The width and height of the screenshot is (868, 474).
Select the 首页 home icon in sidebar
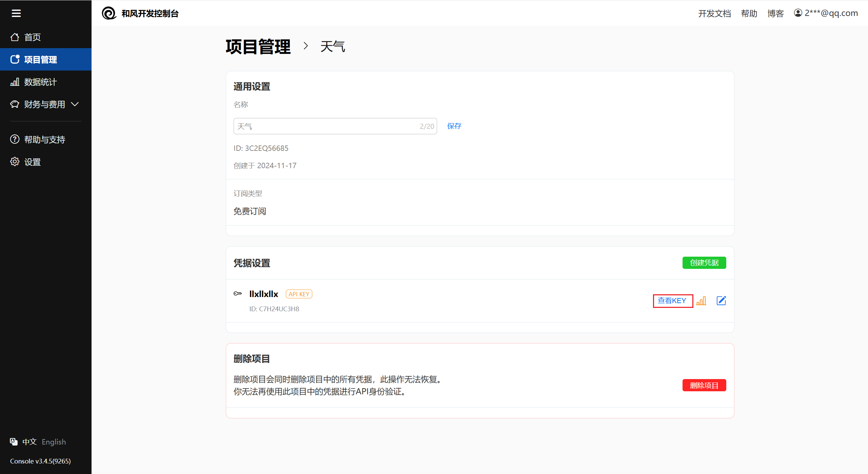[x=15, y=37]
